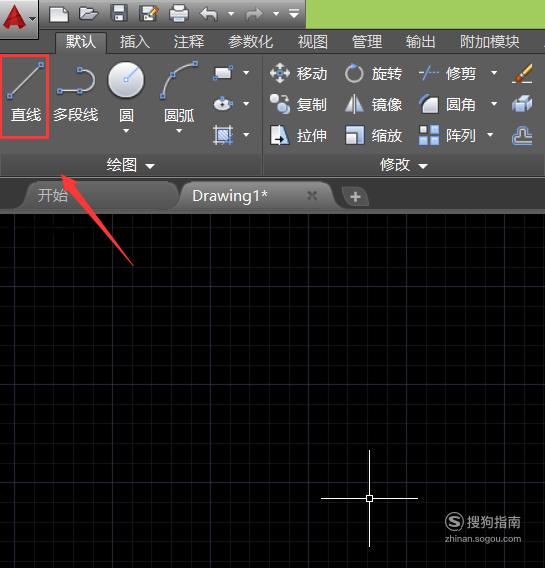Click the explode blocks icon
Viewport: 545px width, 568px height.
coord(522,104)
